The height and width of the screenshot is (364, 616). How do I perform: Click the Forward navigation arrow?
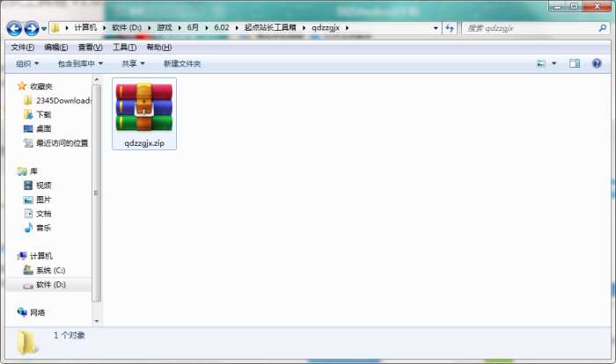pyautogui.click(x=32, y=28)
